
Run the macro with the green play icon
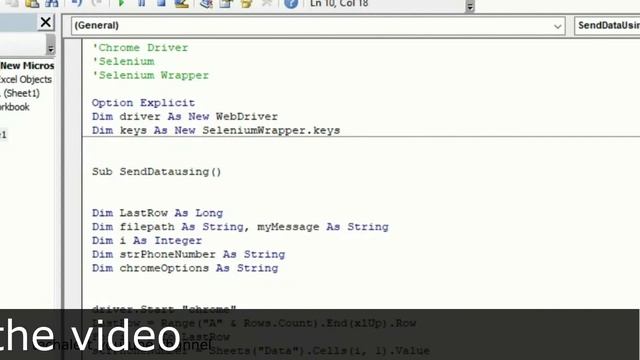point(121,3)
